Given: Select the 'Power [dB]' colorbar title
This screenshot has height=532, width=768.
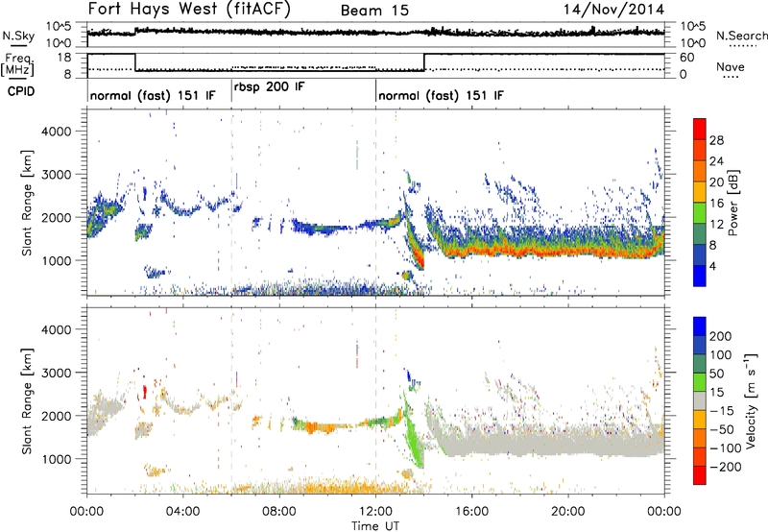Looking at the screenshot, I should pos(732,203).
